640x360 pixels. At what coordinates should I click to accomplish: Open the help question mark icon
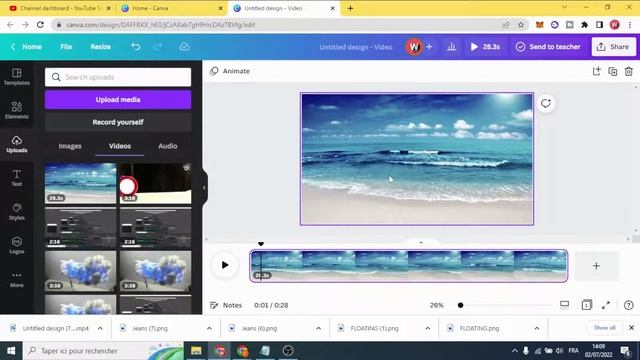[x=629, y=305]
